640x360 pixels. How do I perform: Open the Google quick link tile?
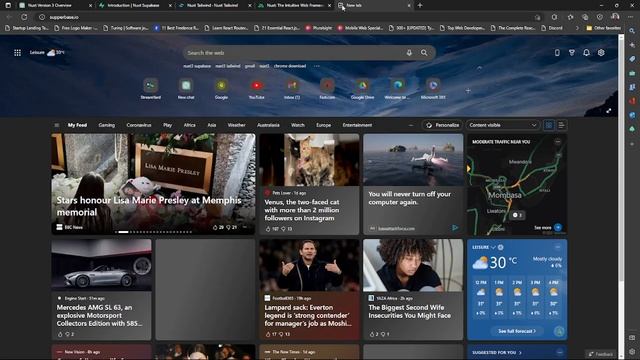(x=221, y=88)
